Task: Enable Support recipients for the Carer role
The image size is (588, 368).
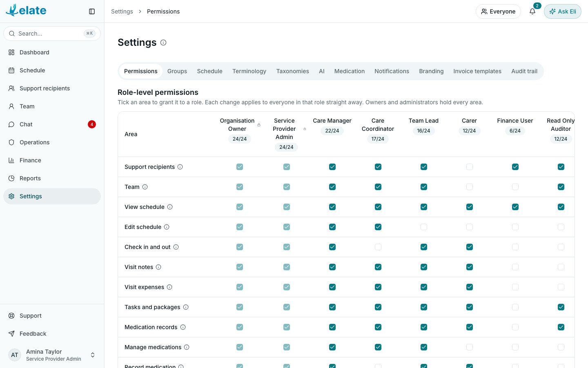Action: click(470, 167)
